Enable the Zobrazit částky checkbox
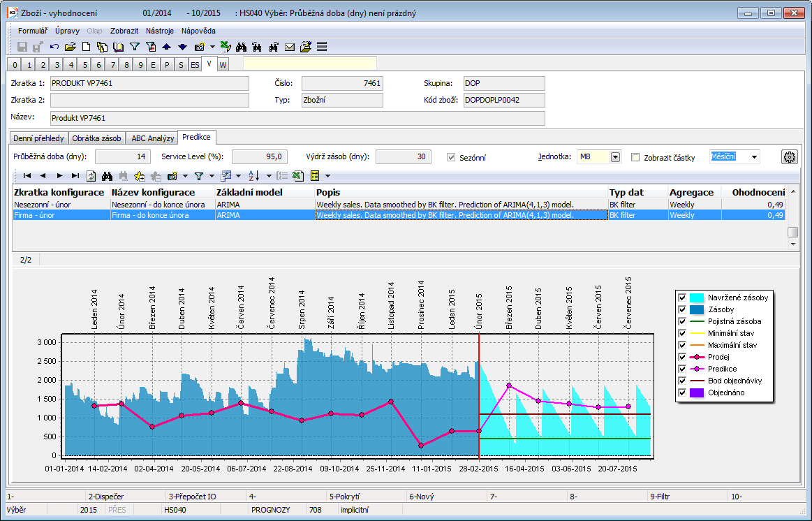 pos(635,157)
